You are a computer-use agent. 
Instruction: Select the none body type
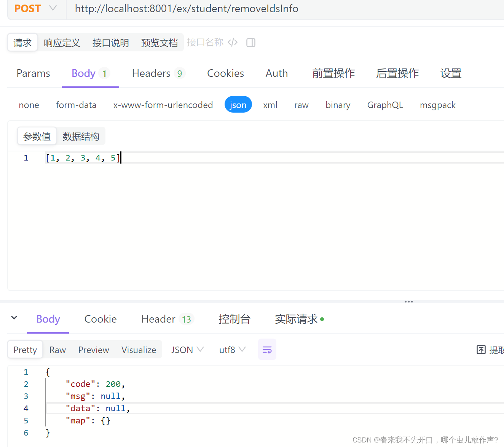pyautogui.click(x=29, y=105)
